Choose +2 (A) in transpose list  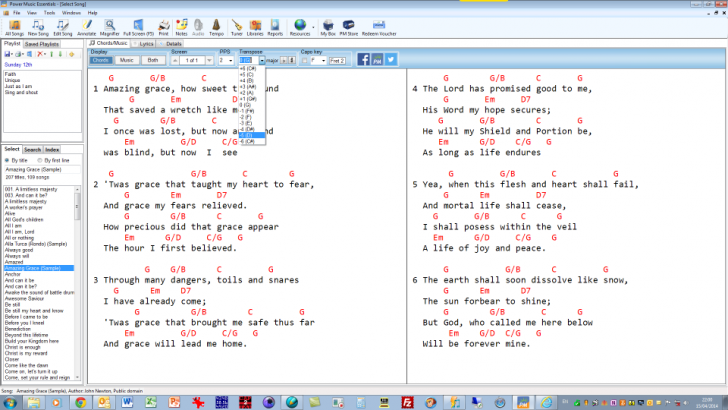pos(252,93)
